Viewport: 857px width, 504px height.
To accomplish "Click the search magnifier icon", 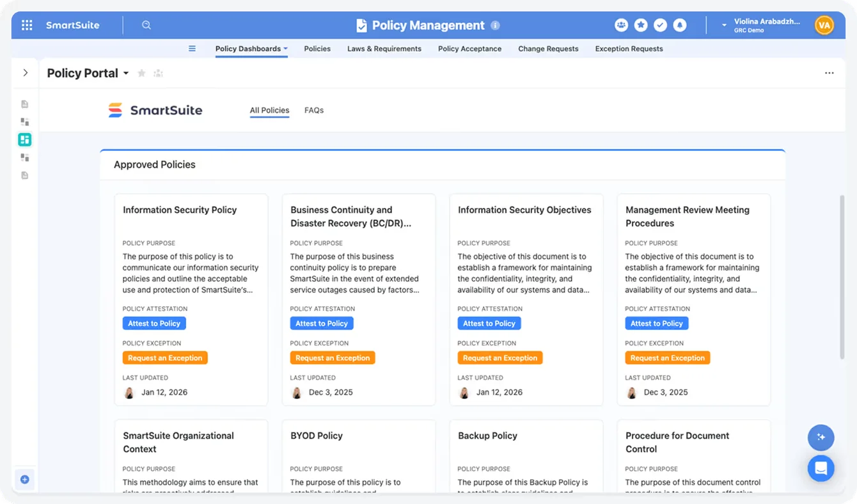I will [x=146, y=25].
